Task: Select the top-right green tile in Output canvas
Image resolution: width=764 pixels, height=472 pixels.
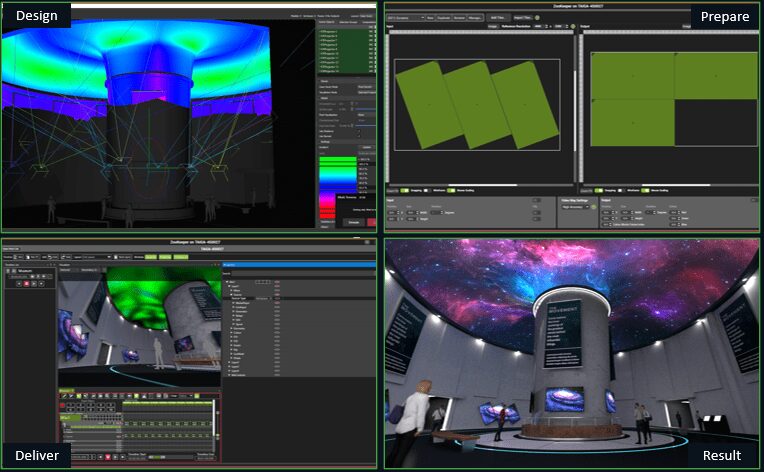Action: tap(716, 76)
